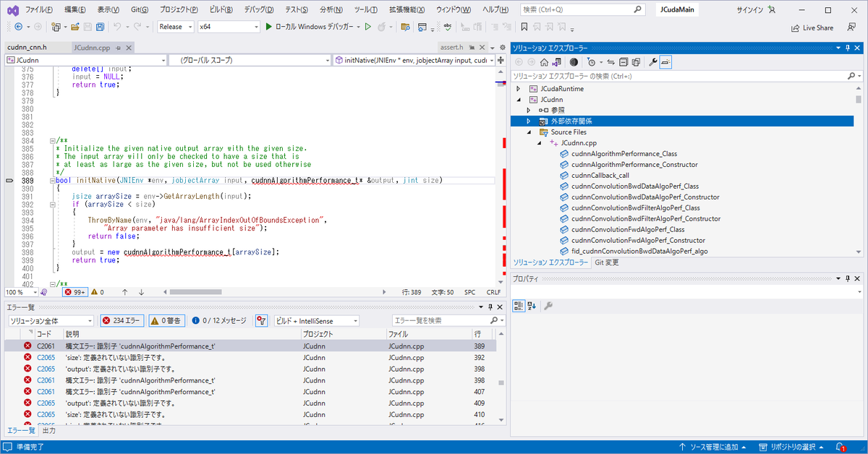868x454 pixels.
Task: Toggle the 234 エラー filter button
Action: click(x=122, y=320)
